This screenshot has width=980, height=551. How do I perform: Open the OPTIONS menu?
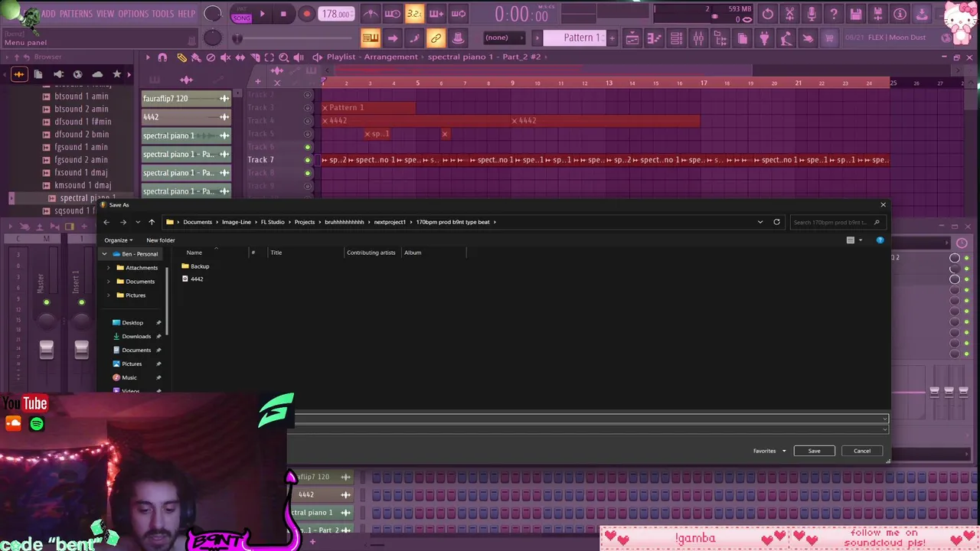tap(133, 14)
